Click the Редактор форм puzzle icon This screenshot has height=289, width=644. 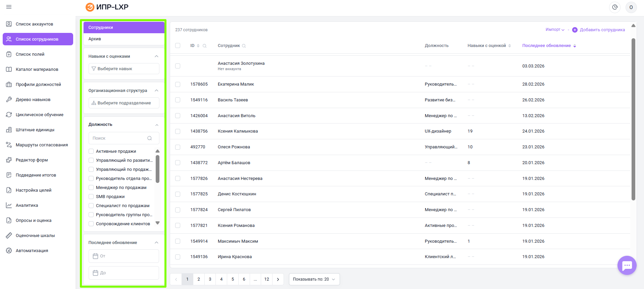point(9,160)
